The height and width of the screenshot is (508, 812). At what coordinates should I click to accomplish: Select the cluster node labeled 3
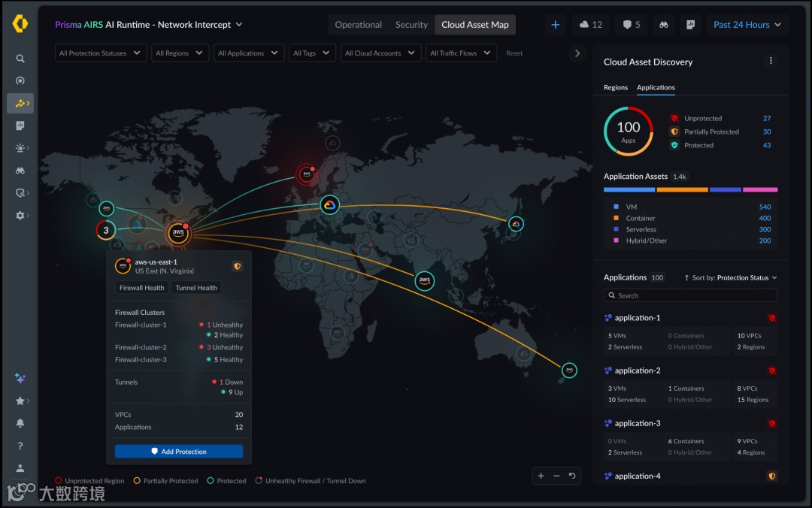106,230
